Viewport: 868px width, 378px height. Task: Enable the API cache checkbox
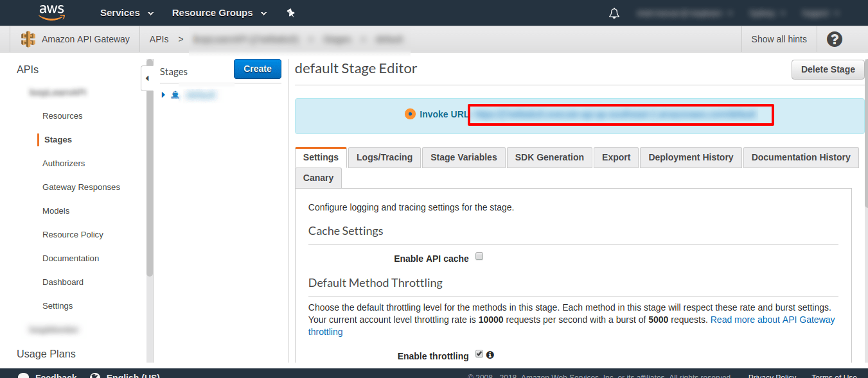coord(479,255)
